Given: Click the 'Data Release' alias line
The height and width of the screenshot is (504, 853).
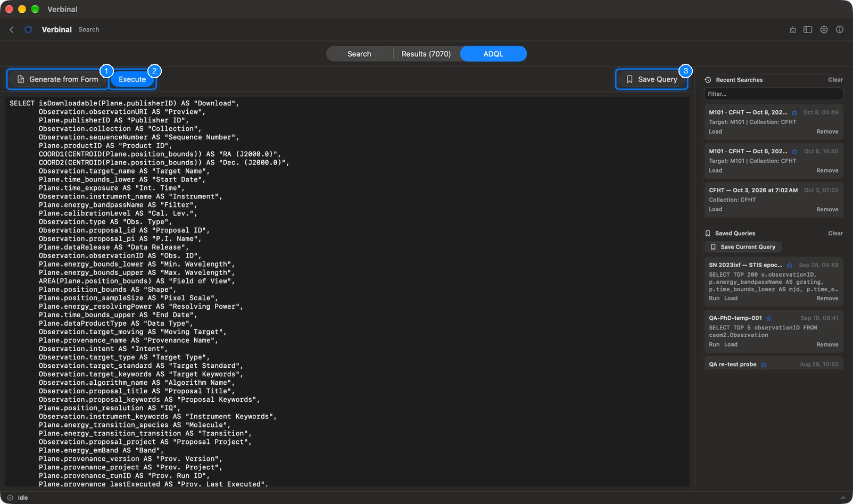Looking at the screenshot, I should (x=114, y=247).
